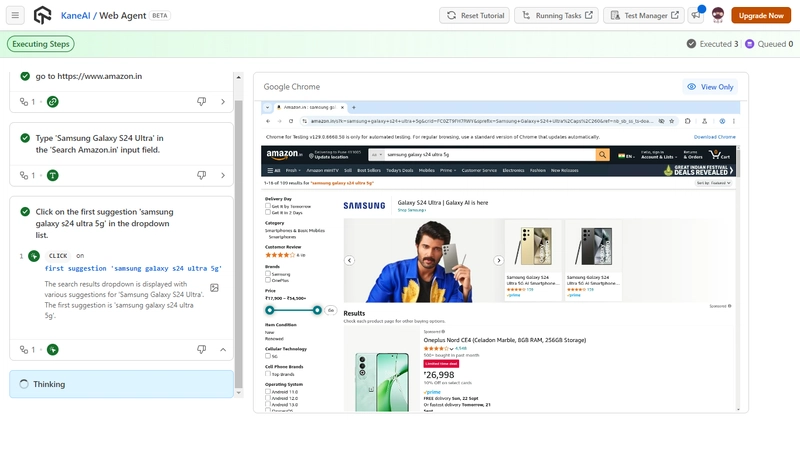Open the Amazon 'All' hamburger menu
This screenshot has height=449, width=800.
(274, 170)
